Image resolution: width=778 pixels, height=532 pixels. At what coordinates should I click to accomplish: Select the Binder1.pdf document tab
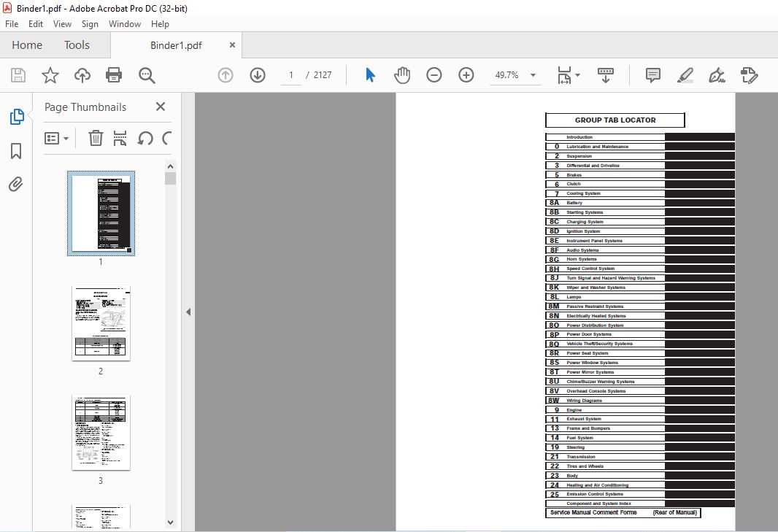coord(176,45)
